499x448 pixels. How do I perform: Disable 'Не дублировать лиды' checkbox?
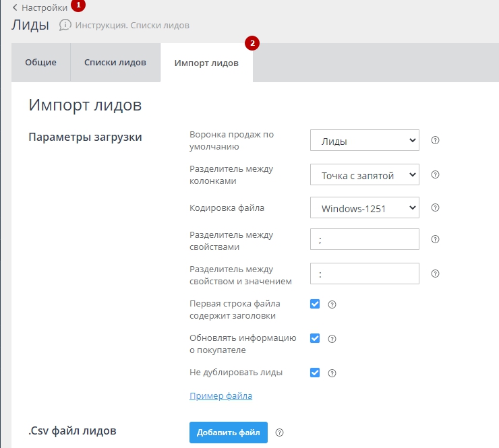tap(315, 372)
